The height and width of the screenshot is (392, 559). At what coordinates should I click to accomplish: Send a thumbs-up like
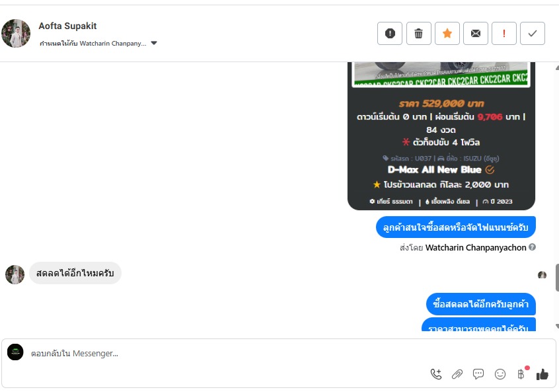tap(542, 373)
